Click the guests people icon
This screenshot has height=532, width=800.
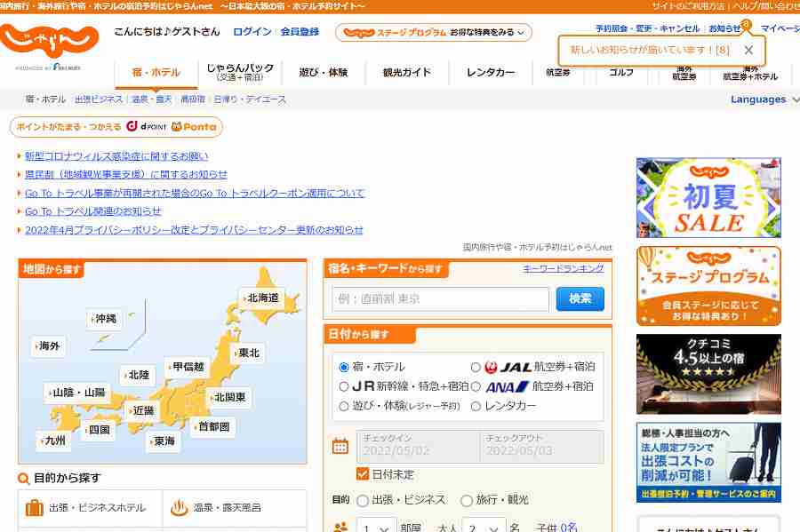(x=340, y=527)
